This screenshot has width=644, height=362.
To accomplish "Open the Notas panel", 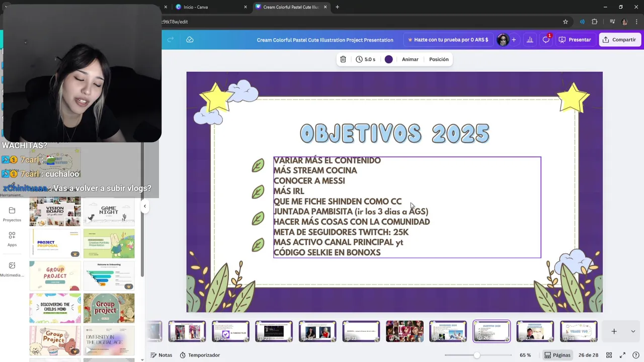I will [161, 355].
